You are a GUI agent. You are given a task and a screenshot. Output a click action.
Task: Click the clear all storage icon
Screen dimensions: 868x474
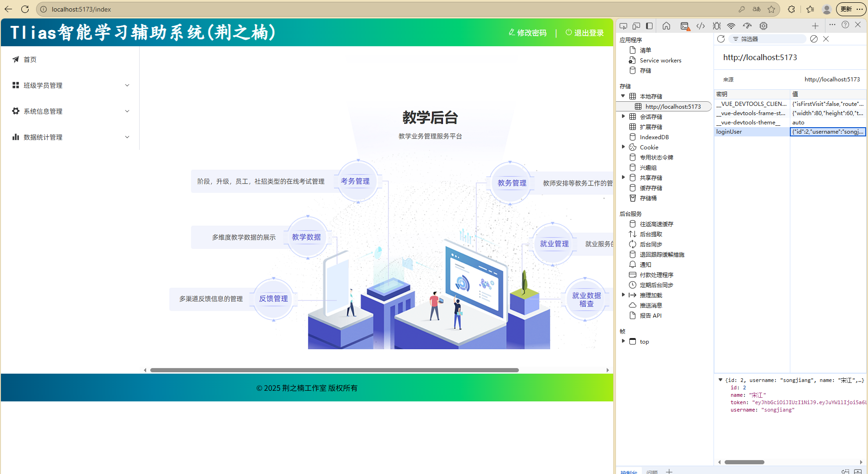point(814,39)
